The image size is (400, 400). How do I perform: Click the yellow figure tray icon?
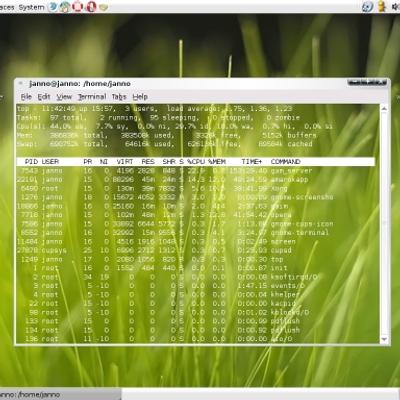pyautogui.click(x=382, y=6)
